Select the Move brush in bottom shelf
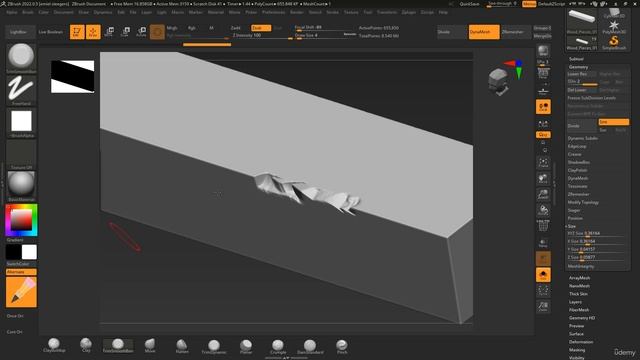 point(150,345)
